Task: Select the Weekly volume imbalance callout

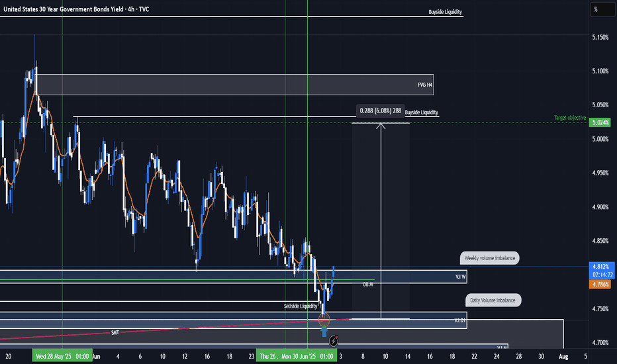Action: pyautogui.click(x=489, y=258)
